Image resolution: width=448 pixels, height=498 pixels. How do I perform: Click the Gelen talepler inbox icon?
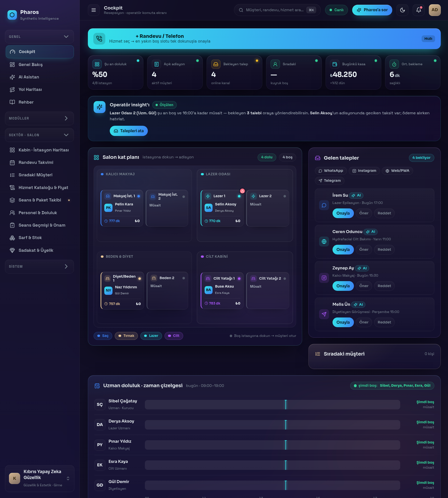point(318,158)
